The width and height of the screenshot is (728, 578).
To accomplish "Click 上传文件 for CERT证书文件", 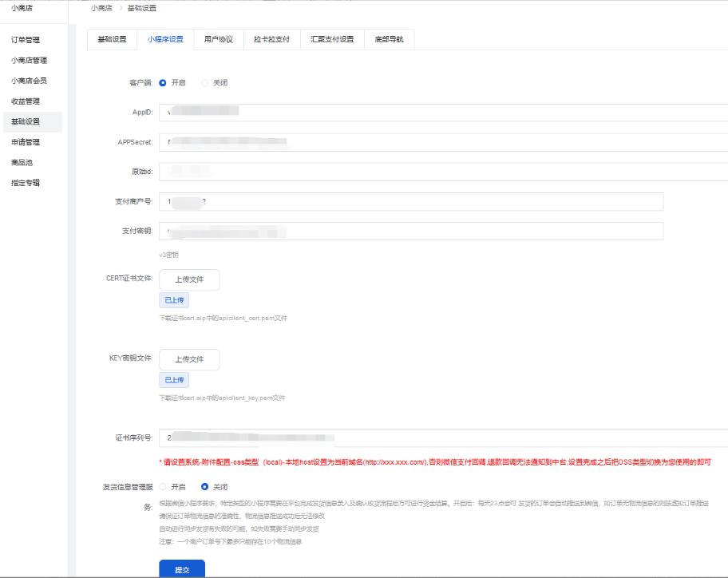I will point(189,279).
